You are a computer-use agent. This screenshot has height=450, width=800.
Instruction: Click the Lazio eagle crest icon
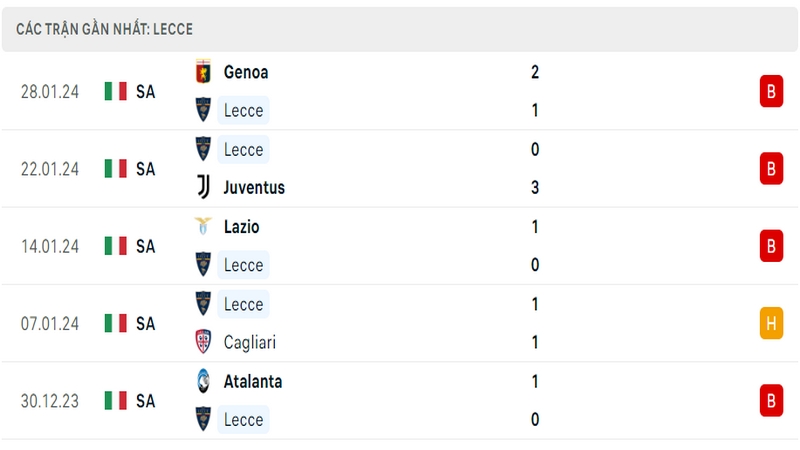[x=203, y=227]
